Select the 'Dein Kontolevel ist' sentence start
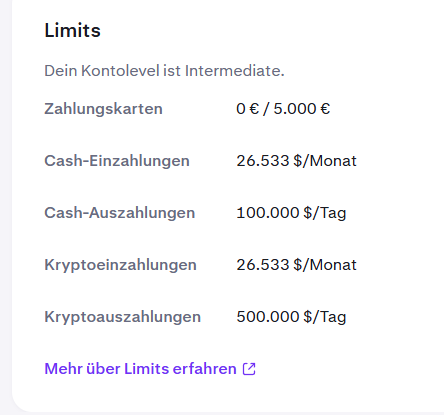Viewport: 444px width, 415px height. pos(113,71)
